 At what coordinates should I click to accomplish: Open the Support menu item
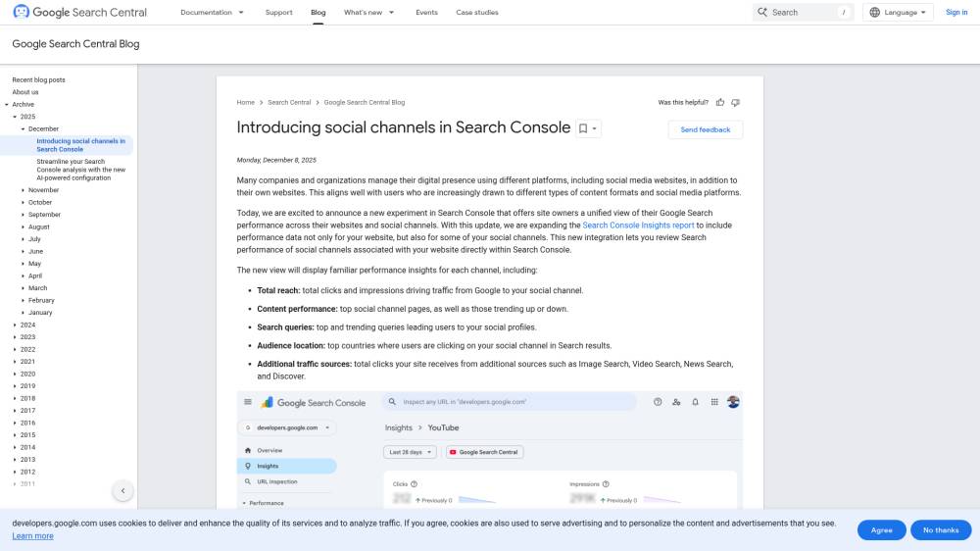pos(278,13)
